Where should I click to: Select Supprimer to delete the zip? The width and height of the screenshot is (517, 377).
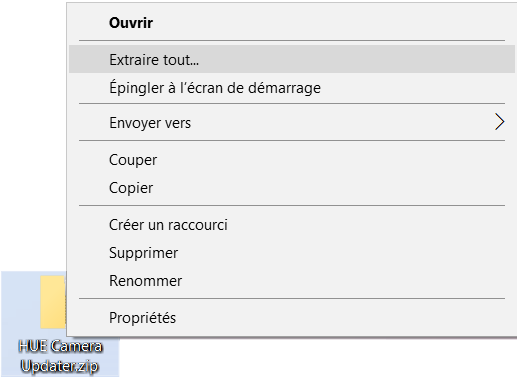(x=292, y=253)
